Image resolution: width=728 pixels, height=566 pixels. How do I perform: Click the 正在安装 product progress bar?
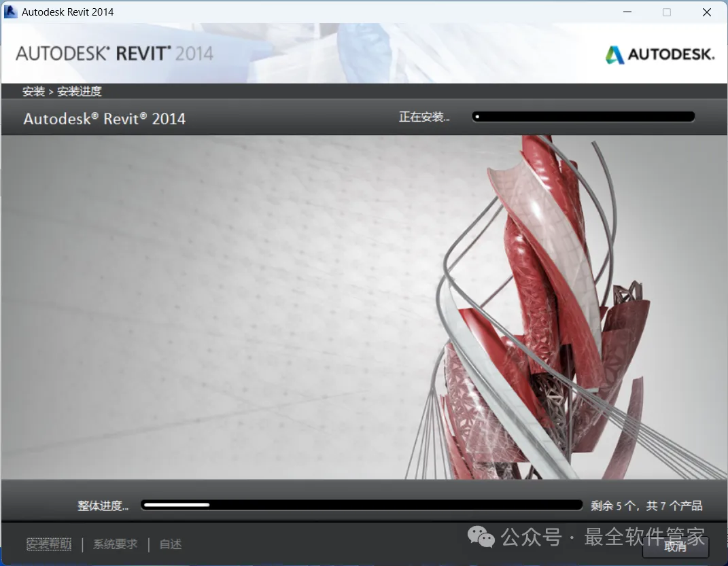point(583,116)
